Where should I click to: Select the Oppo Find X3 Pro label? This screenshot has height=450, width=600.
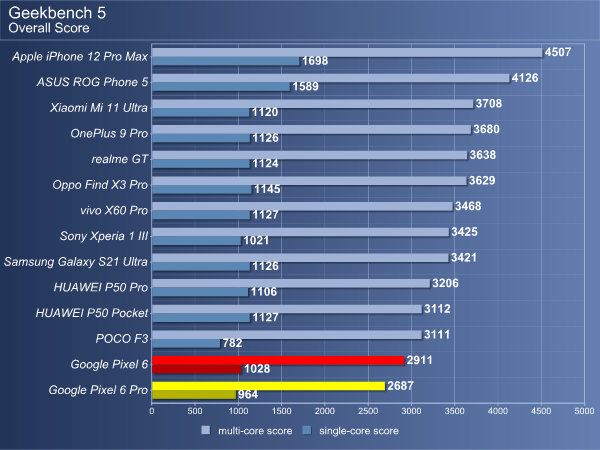click(100, 185)
